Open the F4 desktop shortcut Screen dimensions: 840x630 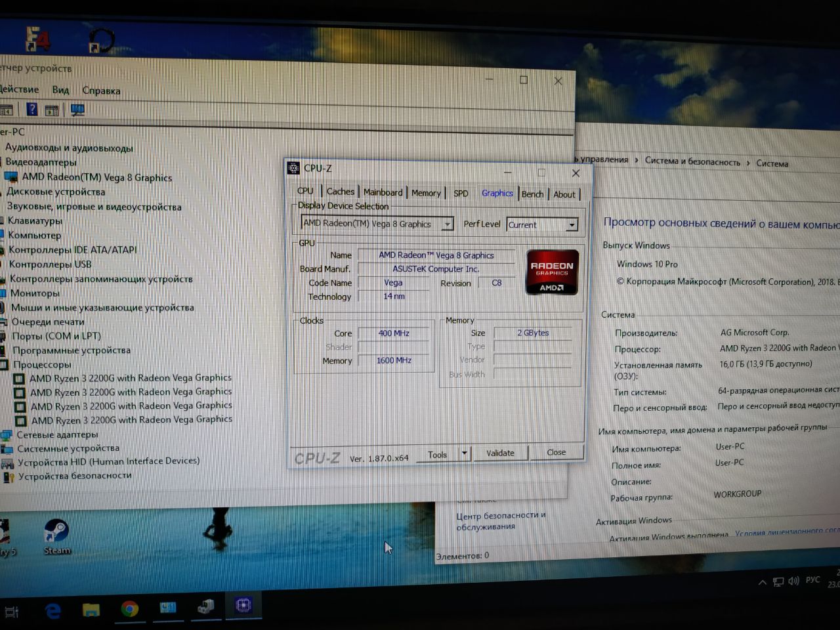point(37,38)
